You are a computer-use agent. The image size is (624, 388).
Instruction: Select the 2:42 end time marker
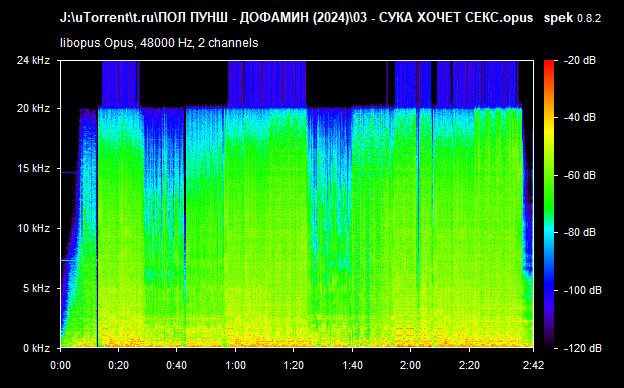coord(533,365)
